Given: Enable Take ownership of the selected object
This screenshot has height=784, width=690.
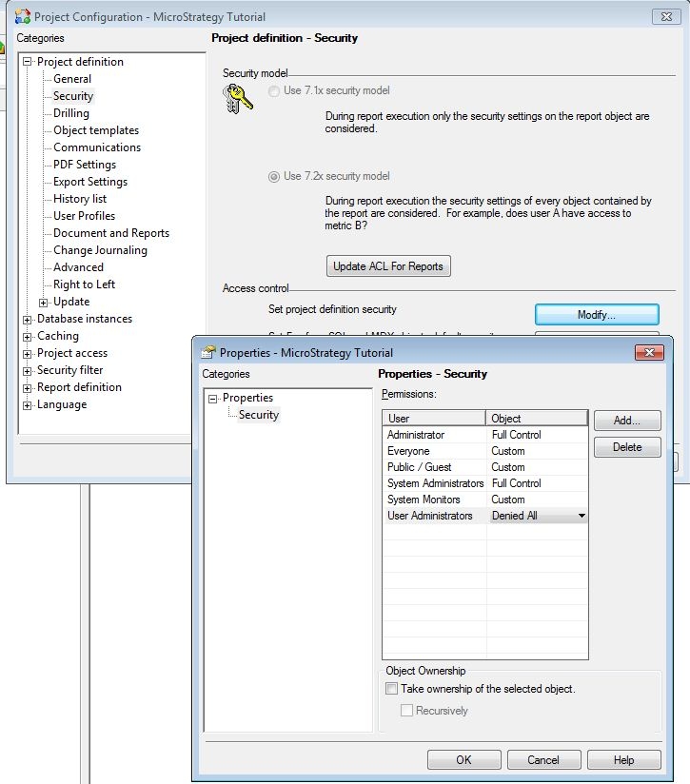Looking at the screenshot, I should (x=391, y=689).
